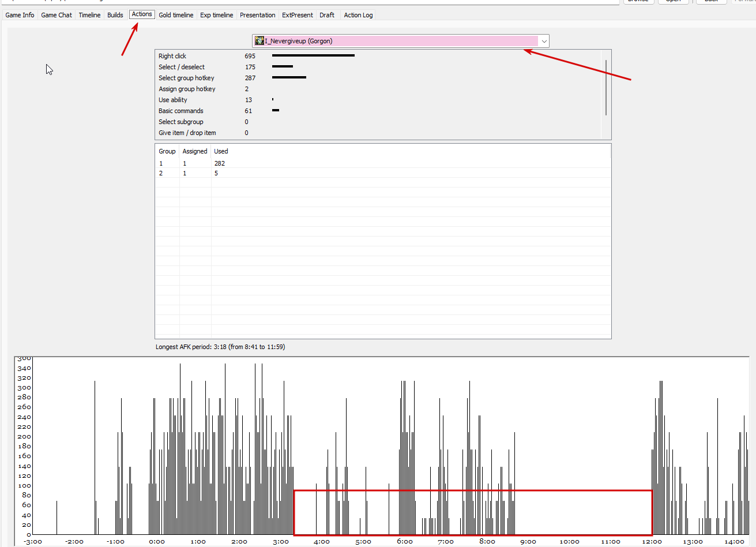Go to the Timeline tab
This screenshot has width=756, height=547.
[x=89, y=15]
